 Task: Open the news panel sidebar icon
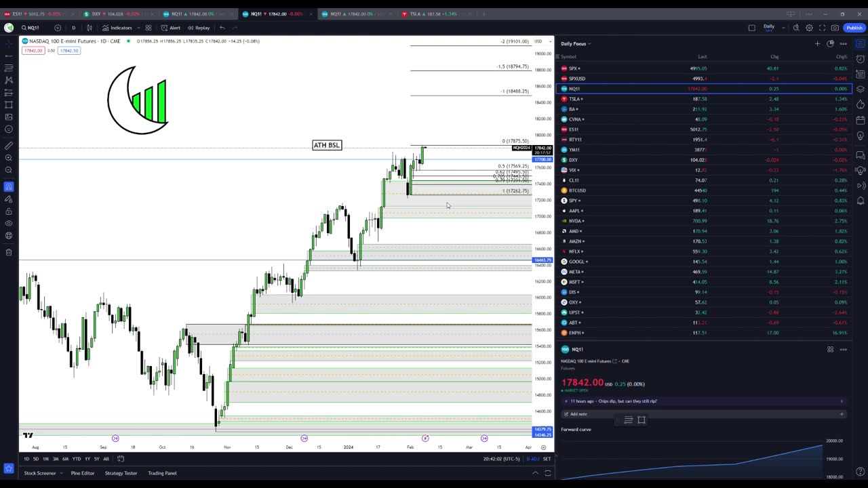(x=861, y=74)
